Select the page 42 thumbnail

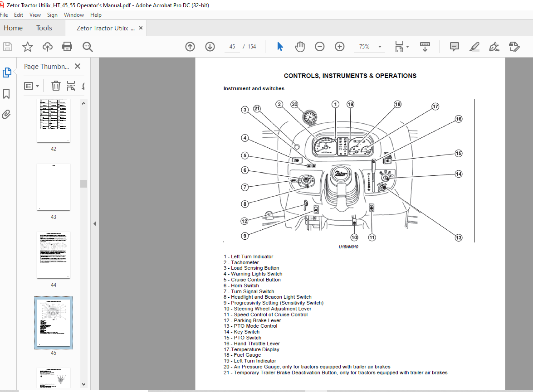(x=54, y=121)
